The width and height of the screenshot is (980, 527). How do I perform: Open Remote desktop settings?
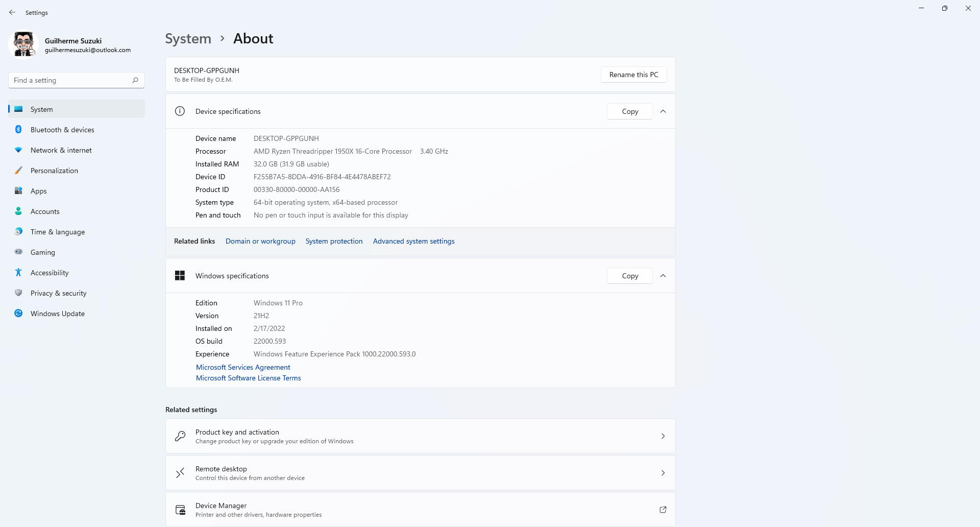tap(420, 473)
